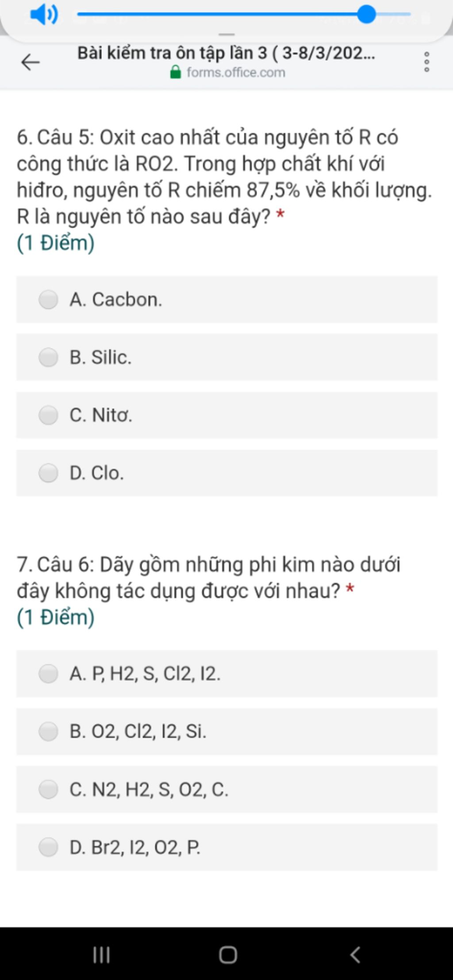Click the volume slider thumb

(366, 14)
